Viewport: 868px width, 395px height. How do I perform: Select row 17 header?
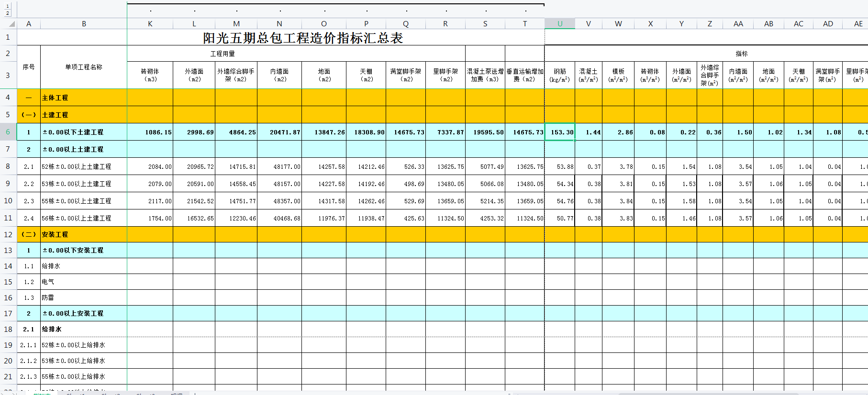pos(8,313)
